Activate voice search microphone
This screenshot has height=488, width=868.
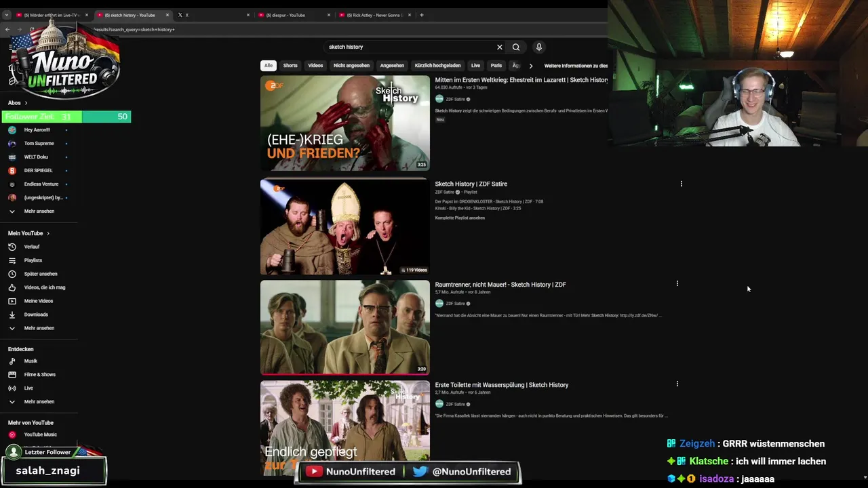539,47
